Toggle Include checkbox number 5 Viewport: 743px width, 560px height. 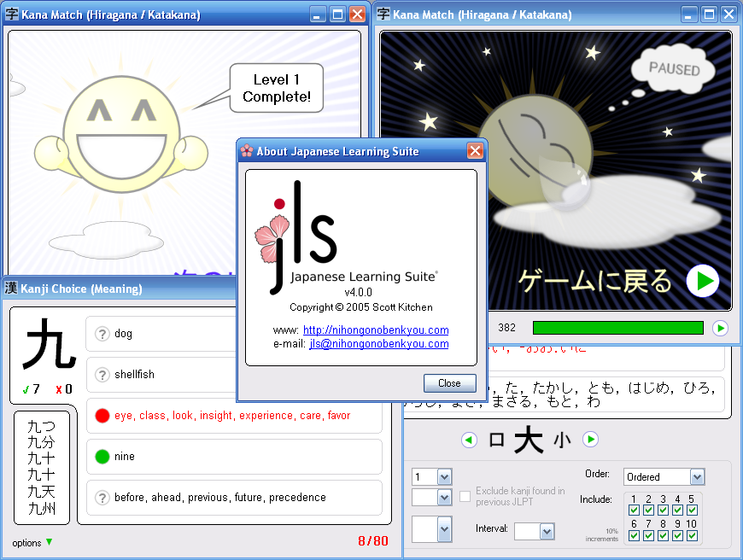click(692, 510)
